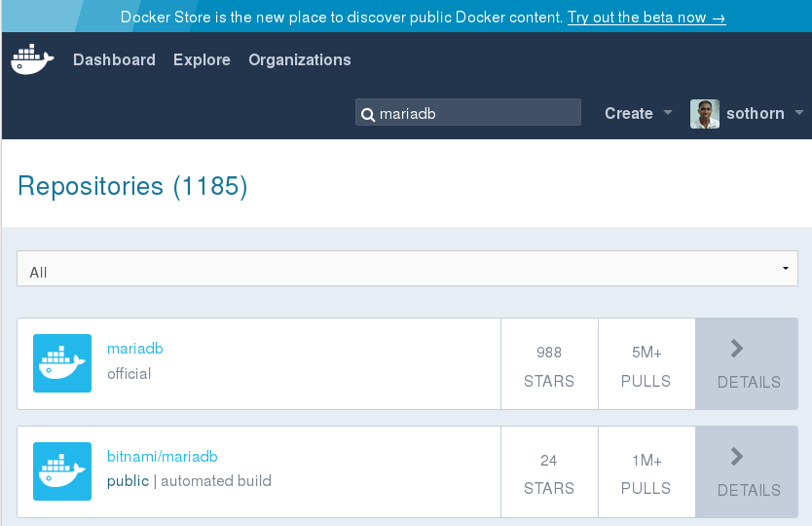The image size is (812, 526).
Task: Click the search field containing mariadb
Action: 467,112
